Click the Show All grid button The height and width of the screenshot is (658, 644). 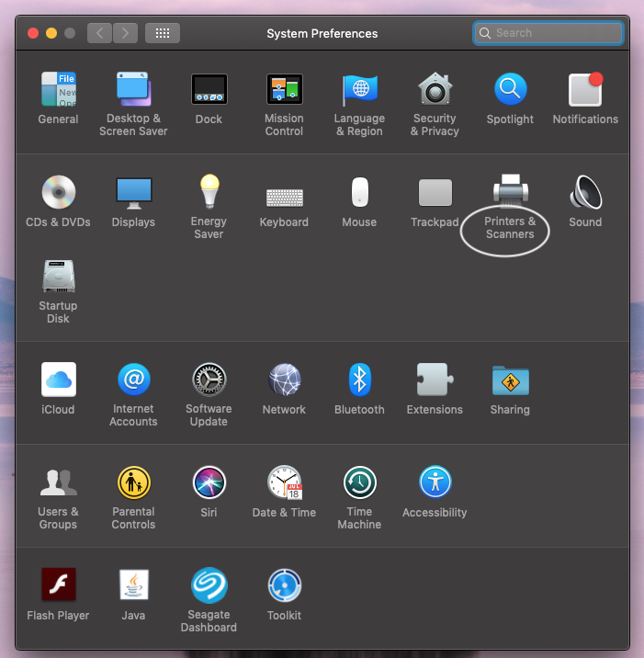(163, 33)
